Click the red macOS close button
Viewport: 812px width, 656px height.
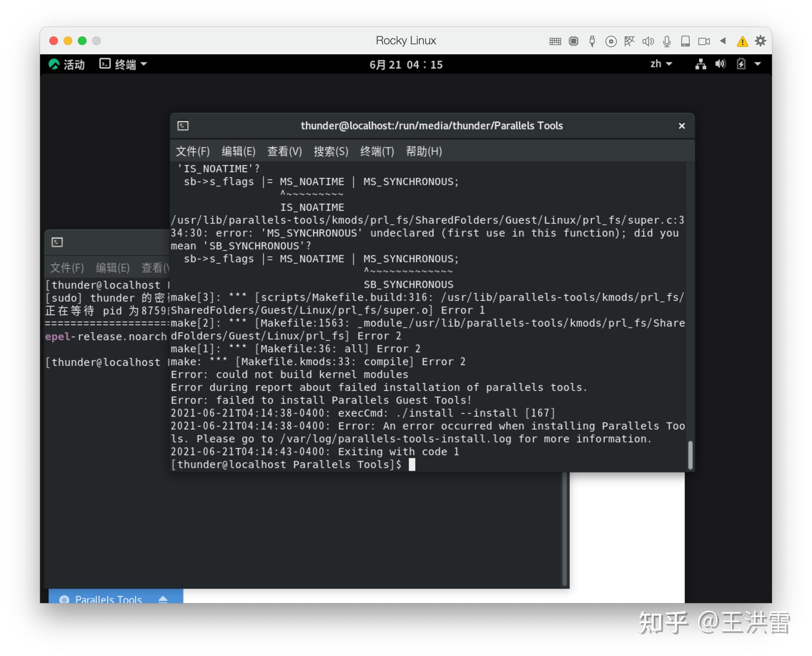pos(54,41)
